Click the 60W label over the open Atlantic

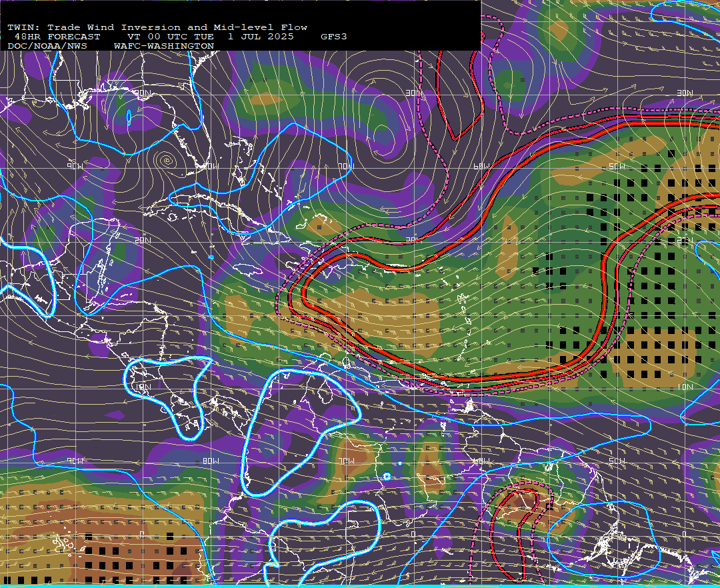point(481,166)
